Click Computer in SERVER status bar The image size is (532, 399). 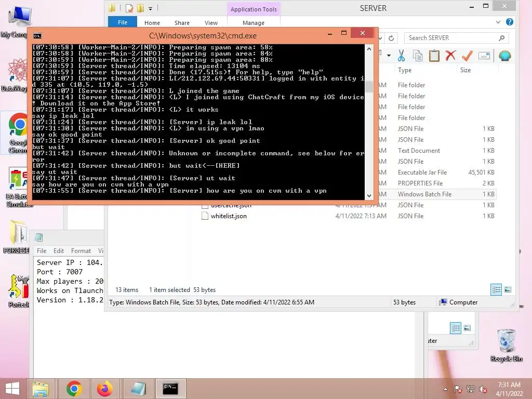tap(458, 302)
